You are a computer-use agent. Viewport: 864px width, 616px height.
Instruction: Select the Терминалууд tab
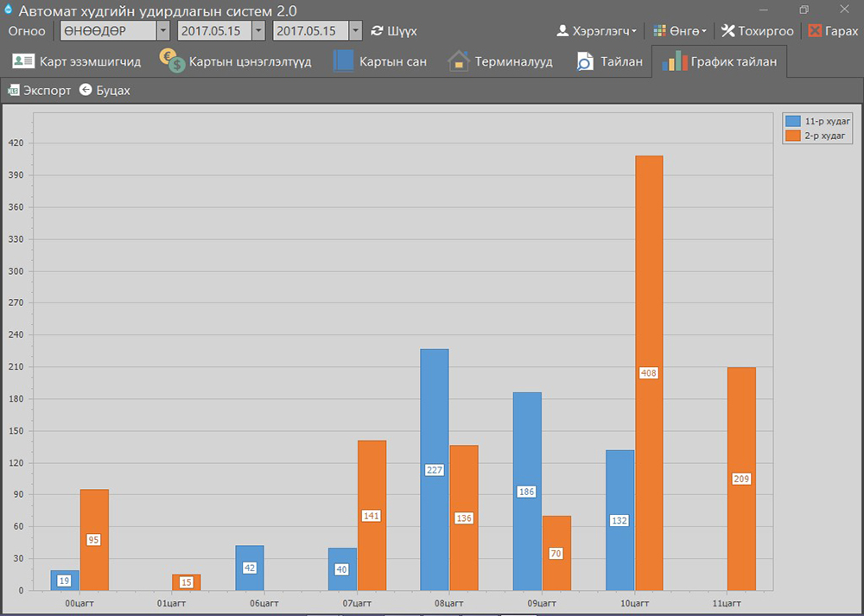pyautogui.click(x=500, y=61)
